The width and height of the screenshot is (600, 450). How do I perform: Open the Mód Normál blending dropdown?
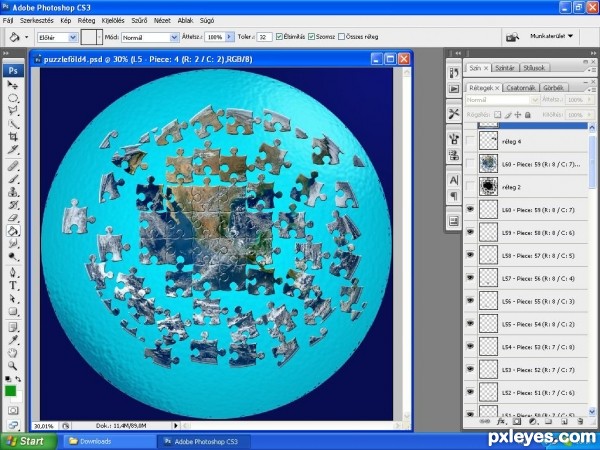[174, 37]
